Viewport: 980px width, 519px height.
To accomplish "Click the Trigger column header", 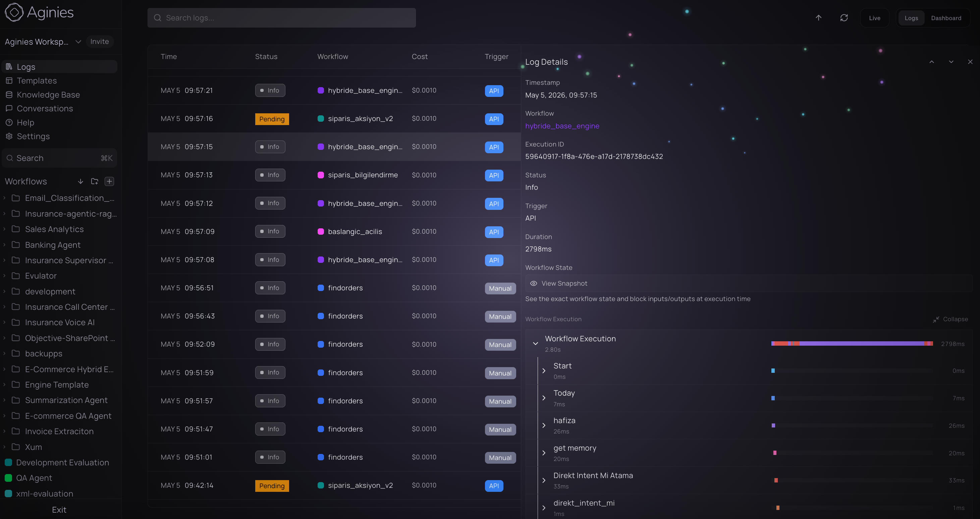I will [496, 56].
